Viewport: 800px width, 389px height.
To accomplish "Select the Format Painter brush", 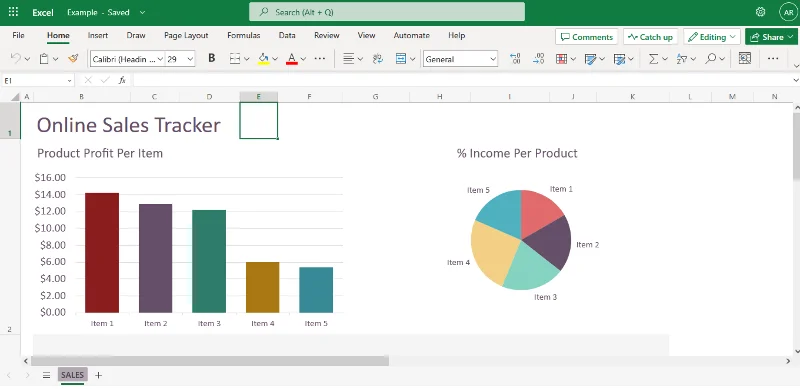I will coord(73,59).
